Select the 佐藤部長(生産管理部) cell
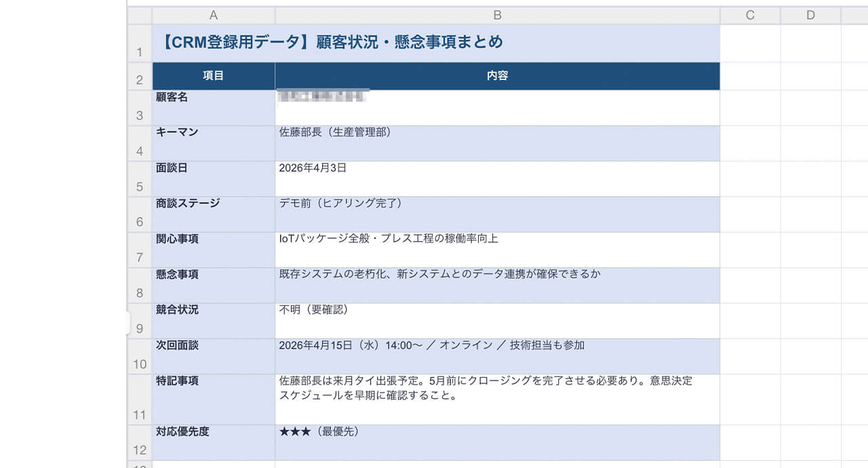Viewport: 868px width, 468px height. tap(497, 142)
